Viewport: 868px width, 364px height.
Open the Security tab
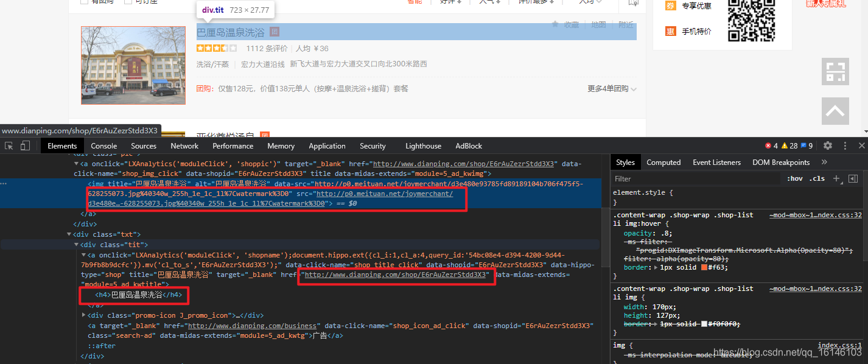(x=373, y=146)
